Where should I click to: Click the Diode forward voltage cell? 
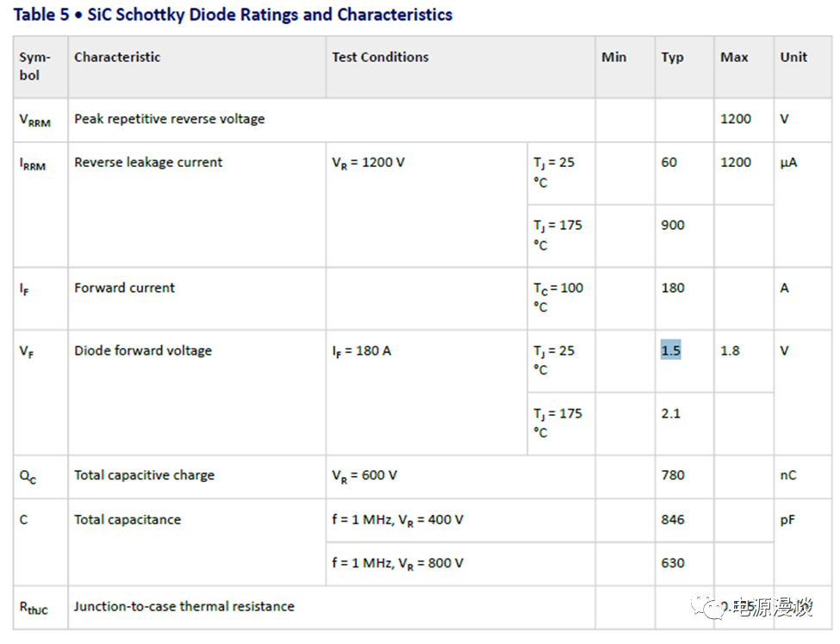point(143,350)
